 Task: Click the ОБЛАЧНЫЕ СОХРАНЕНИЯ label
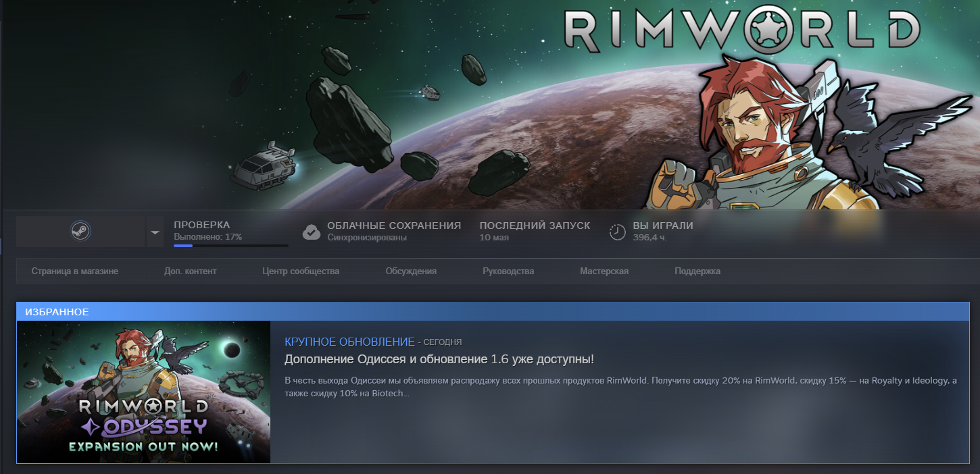click(394, 226)
